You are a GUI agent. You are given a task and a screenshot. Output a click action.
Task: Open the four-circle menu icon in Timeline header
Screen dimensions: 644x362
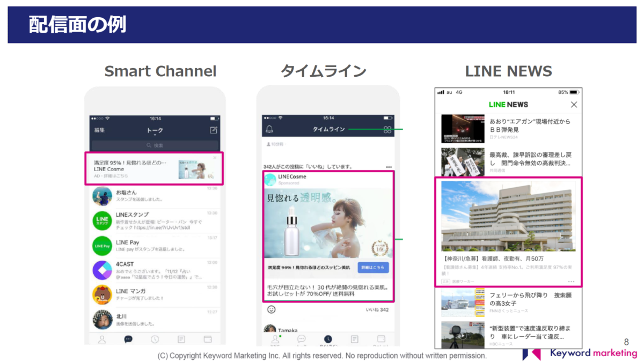387,130
